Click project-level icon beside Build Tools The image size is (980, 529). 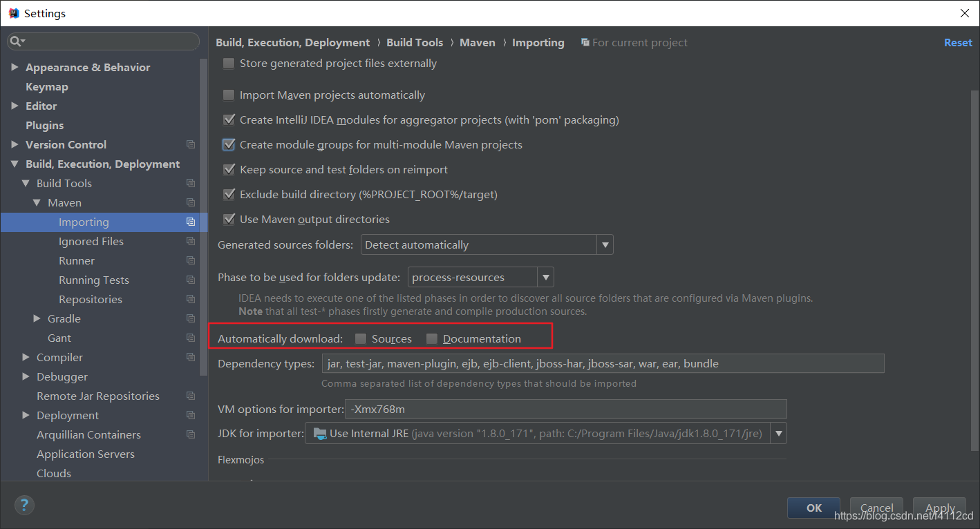pos(191,184)
